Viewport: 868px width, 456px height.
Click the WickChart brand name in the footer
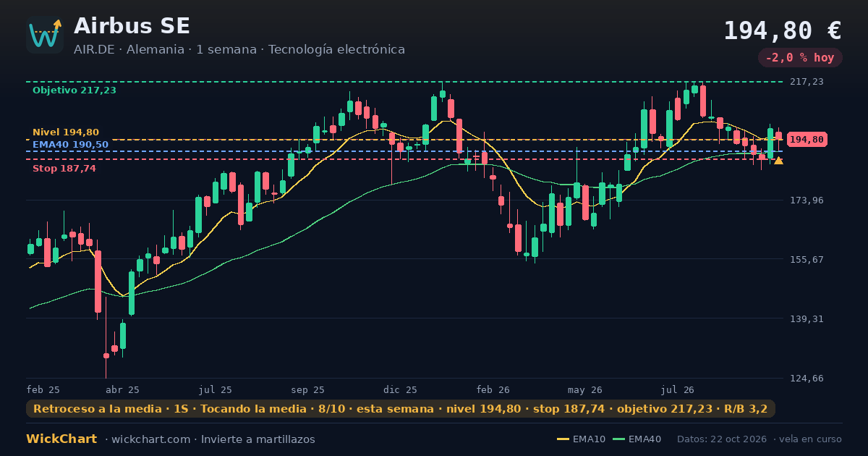coord(61,439)
